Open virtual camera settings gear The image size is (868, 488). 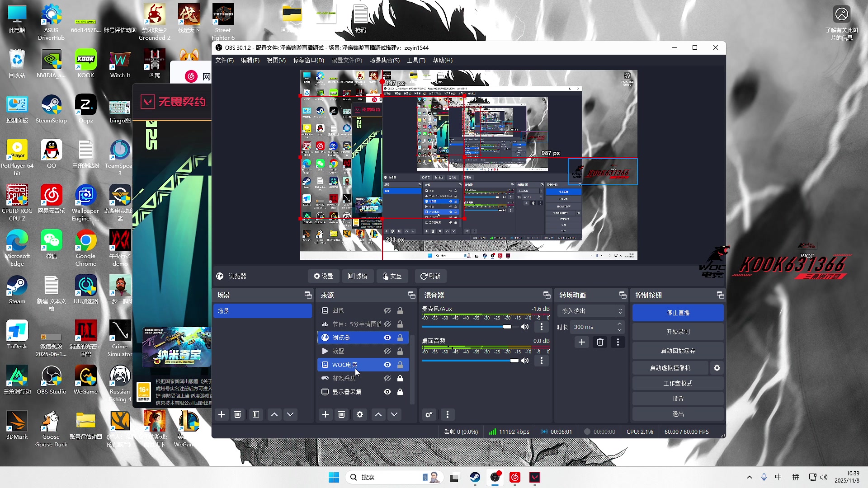click(717, 368)
